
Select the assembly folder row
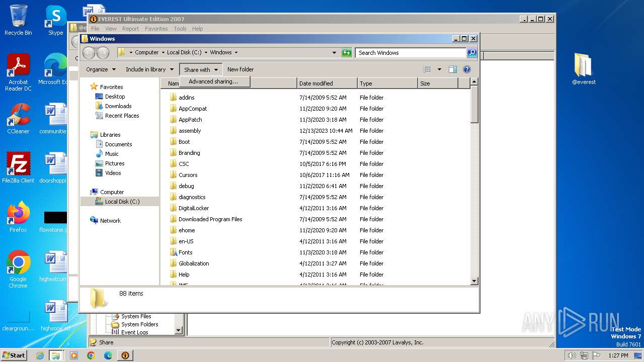(x=314, y=131)
